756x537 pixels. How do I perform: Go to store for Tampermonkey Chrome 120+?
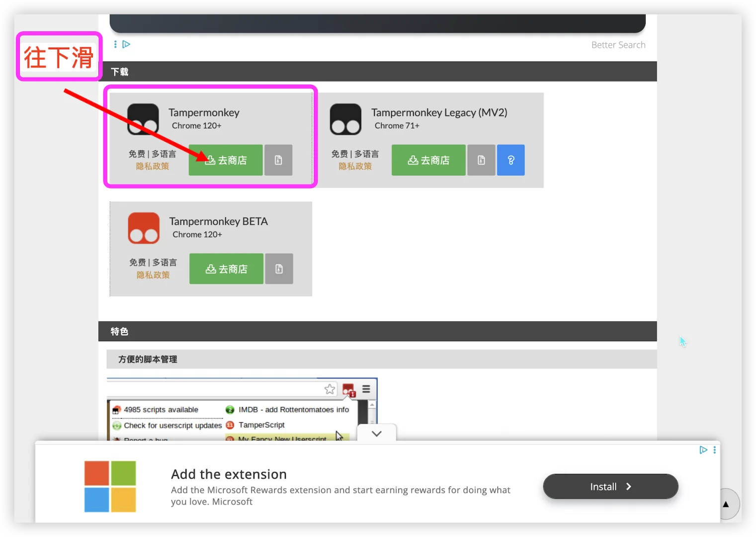(x=226, y=160)
